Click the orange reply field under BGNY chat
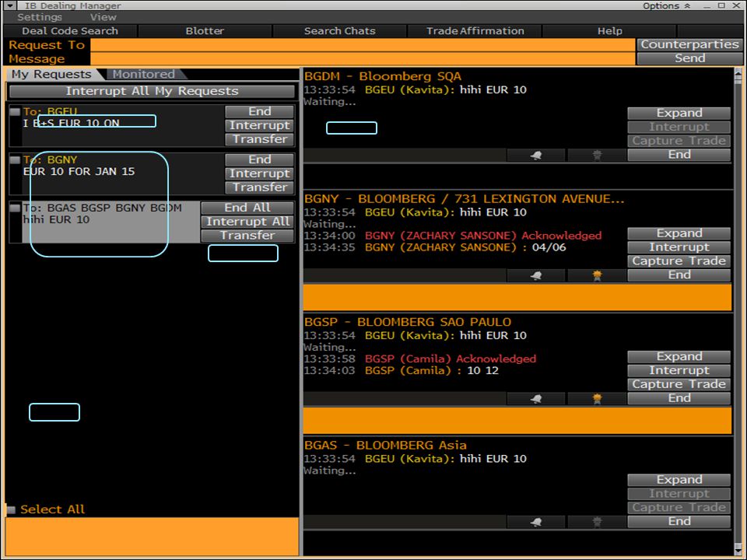 click(517, 297)
